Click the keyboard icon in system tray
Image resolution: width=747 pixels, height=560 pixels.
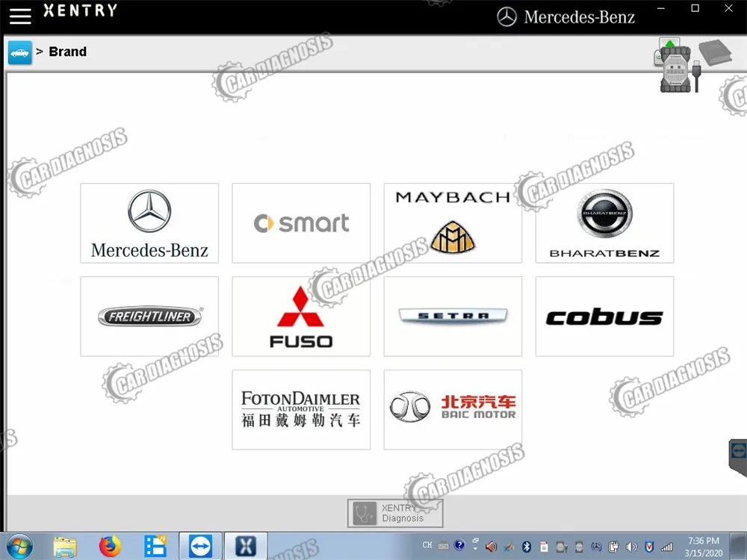(x=444, y=547)
